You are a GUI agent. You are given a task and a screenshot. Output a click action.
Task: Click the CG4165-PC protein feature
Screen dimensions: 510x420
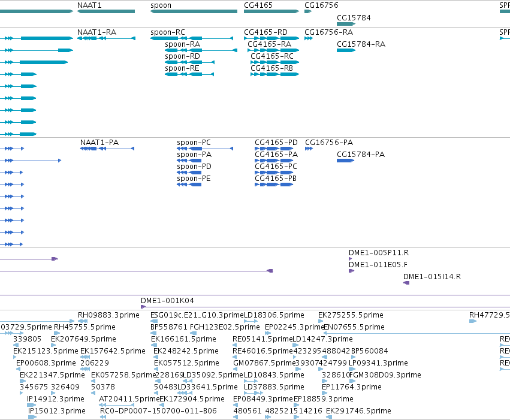pyautogui.click(x=274, y=173)
